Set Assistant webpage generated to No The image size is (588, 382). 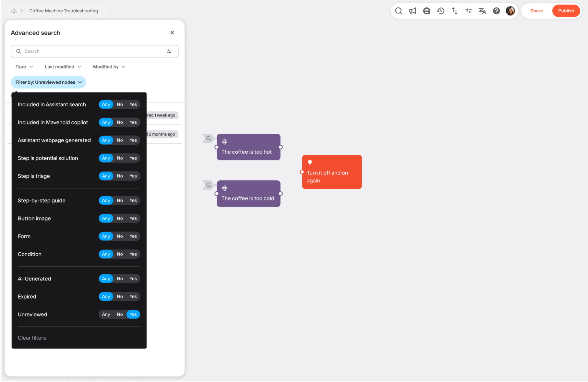coord(120,140)
